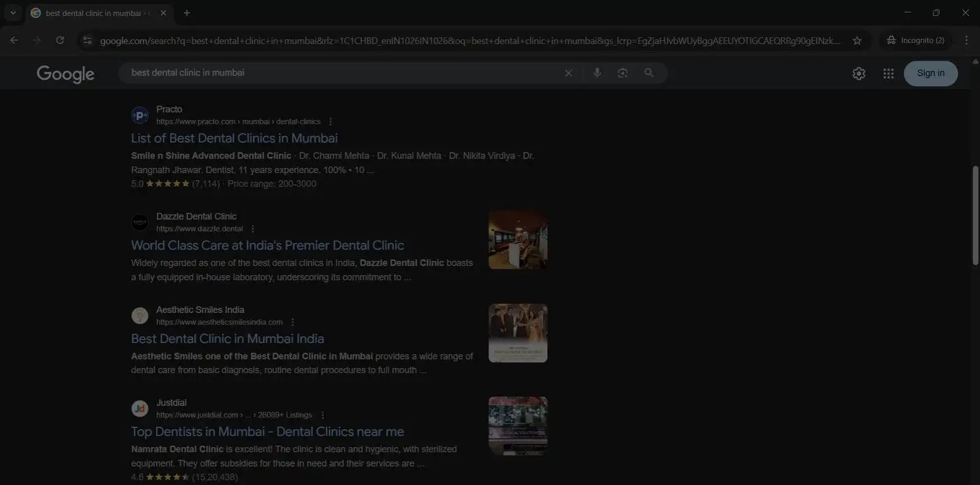Image resolution: width=980 pixels, height=485 pixels.
Task: Open Google quick settings gear
Action: point(859,73)
